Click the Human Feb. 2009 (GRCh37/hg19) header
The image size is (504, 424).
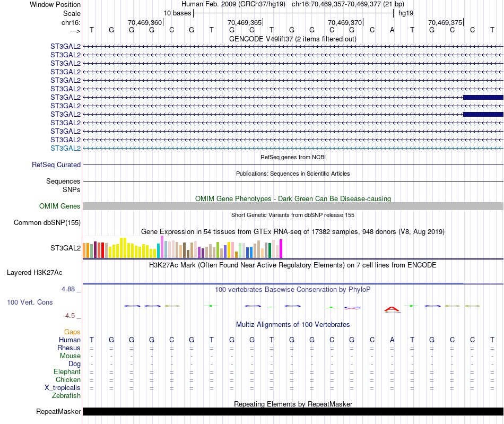pos(233,4)
